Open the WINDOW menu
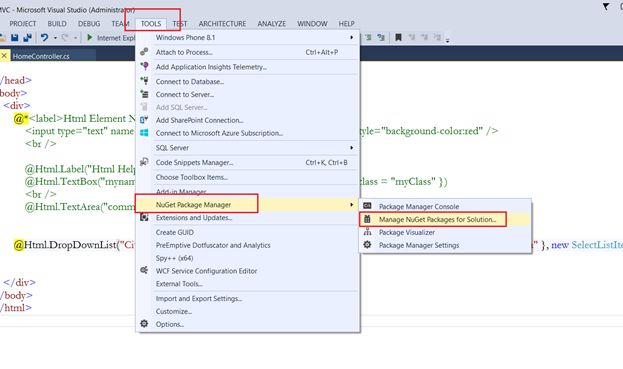The height and width of the screenshot is (369, 623). [x=312, y=24]
